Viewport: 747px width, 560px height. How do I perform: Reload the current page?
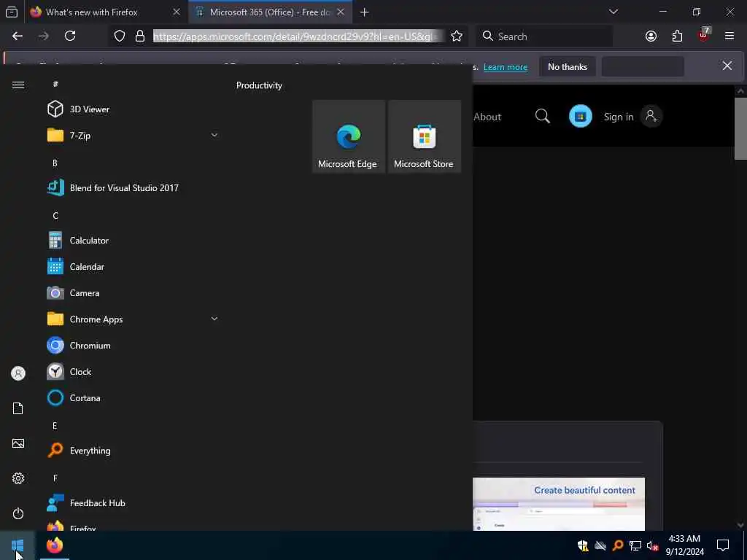click(70, 36)
